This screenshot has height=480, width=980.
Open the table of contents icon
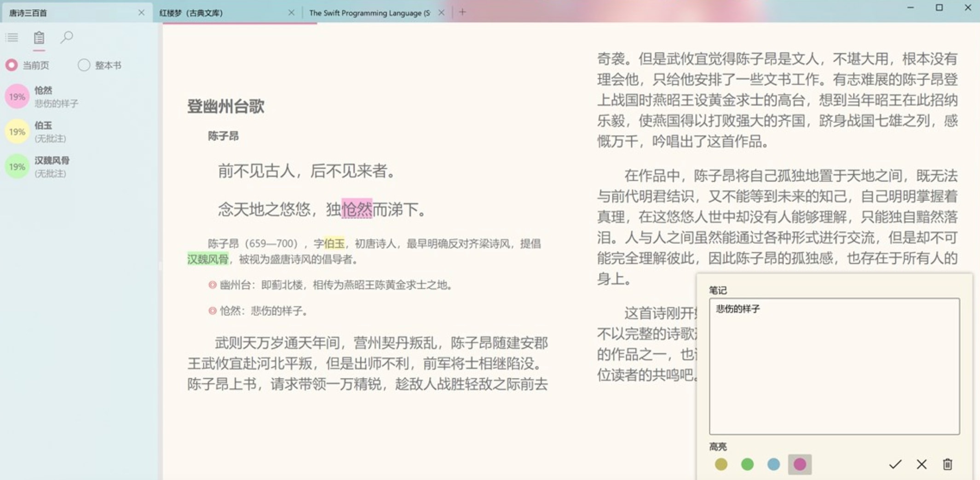click(12, 37)
